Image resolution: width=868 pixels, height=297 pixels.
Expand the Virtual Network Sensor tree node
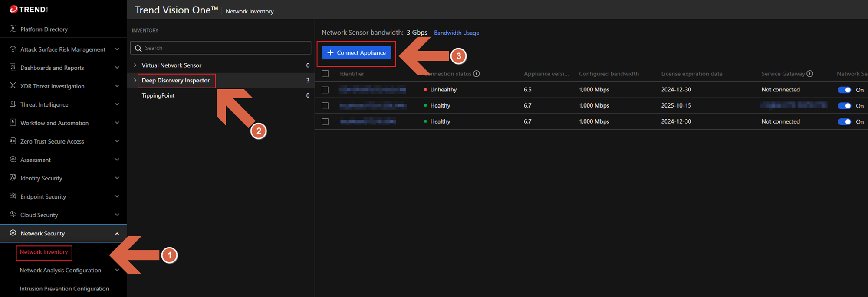tap(135, 65)
